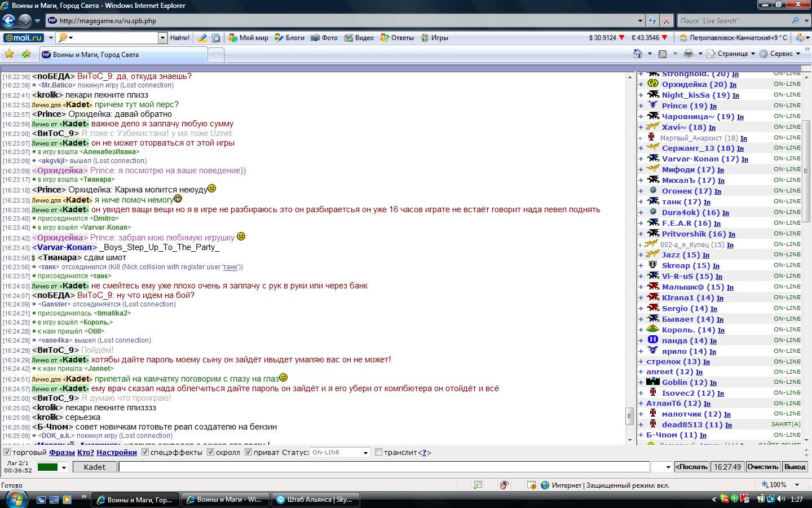
Task: Click the Послать send button
Action: pos(691,467)
